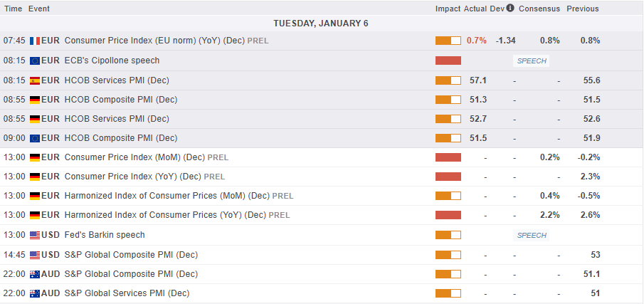
Task: Click the US flag beside Fed's Barkin speech
Action: click(34, 235)
